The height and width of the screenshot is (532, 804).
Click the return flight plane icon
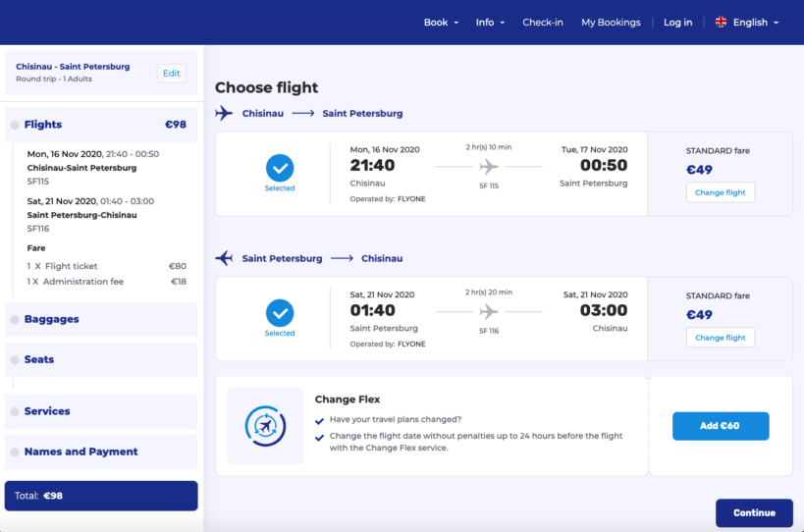pos(224,258)
